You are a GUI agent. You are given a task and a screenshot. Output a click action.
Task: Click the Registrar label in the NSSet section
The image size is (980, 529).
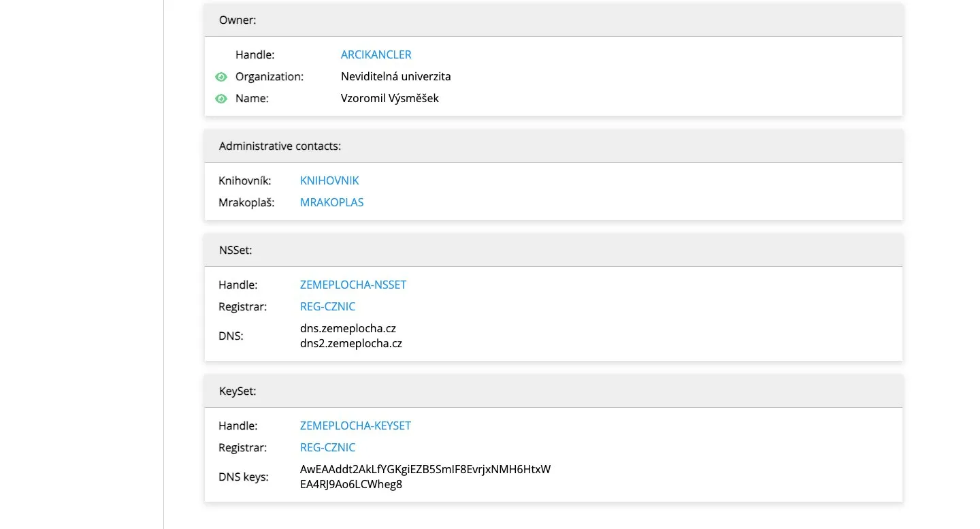coord(243,306)
